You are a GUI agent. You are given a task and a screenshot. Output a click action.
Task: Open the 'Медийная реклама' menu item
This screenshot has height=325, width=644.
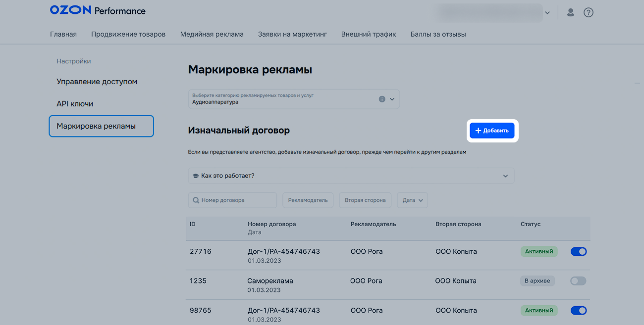pyautogui.click(x=212, y=34)
